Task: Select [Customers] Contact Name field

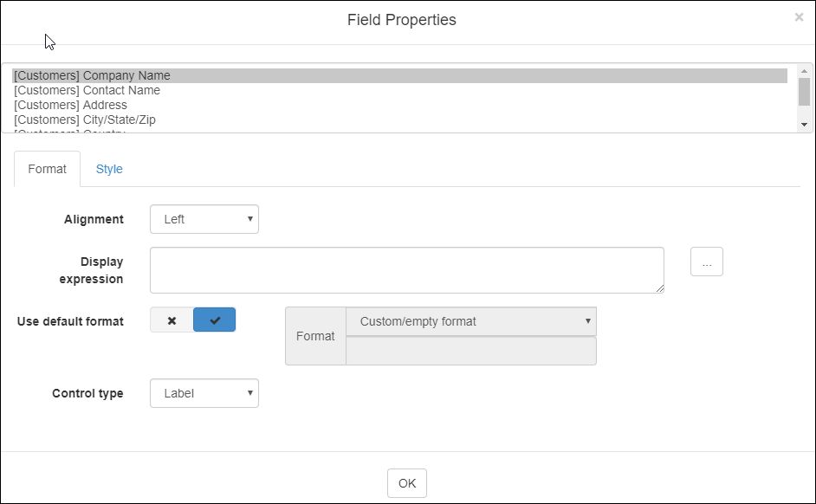Action: click(x=87, y=90)
